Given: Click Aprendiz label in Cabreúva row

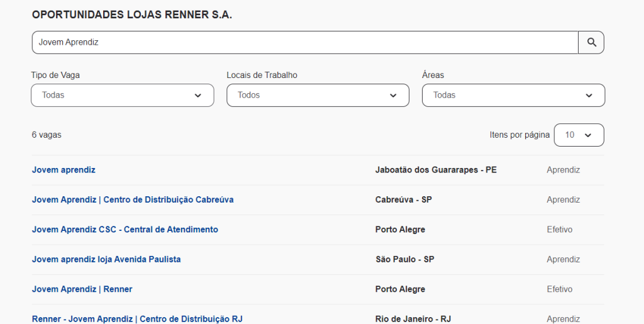Looking at the screenshot, I should click(x=563, y=199).
